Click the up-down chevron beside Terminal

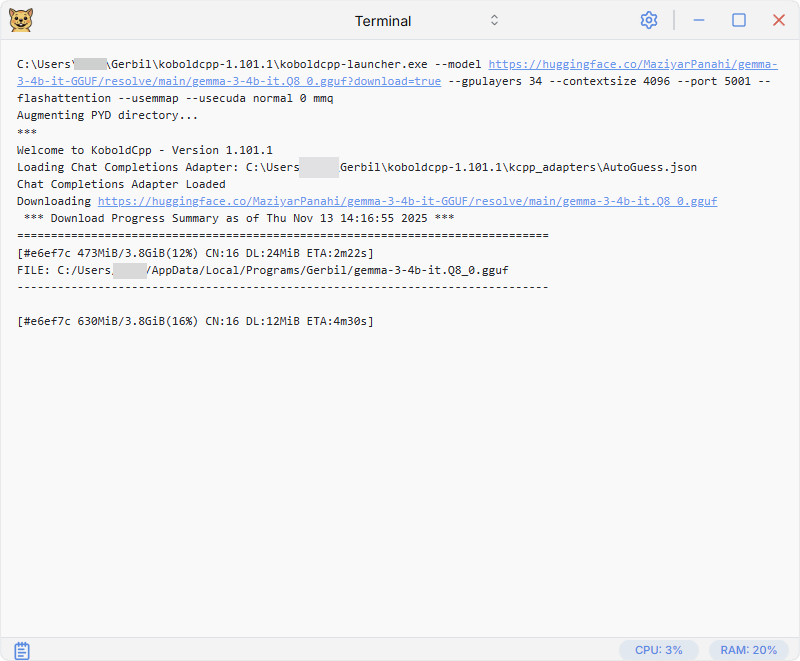pos(494,21)
